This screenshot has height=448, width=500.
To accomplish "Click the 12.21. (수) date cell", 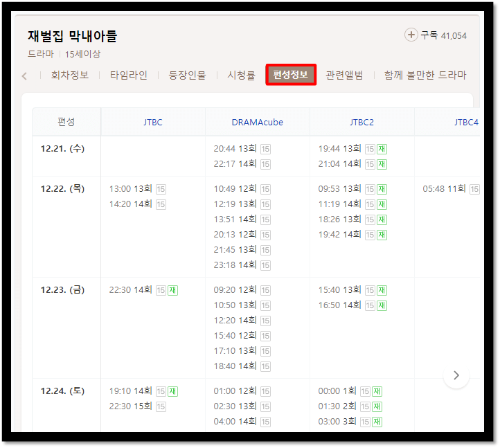I will 62,149.
